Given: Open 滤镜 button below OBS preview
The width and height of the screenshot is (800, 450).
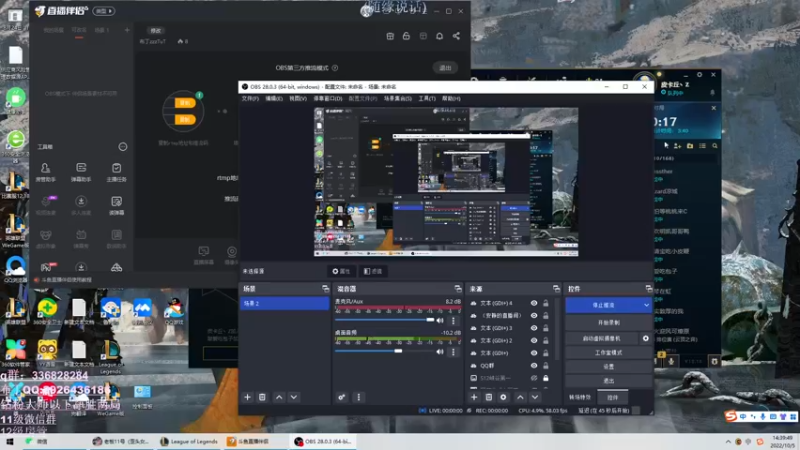Looking at the screenshot, I should pyautogui.click(x=373, y=271).
